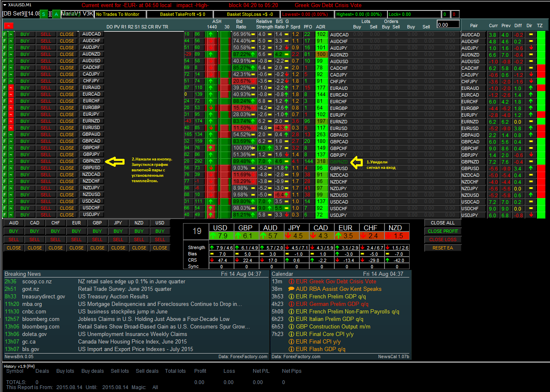Click the green S button in the header
The image size is (550, 392).
coord(44,15)
